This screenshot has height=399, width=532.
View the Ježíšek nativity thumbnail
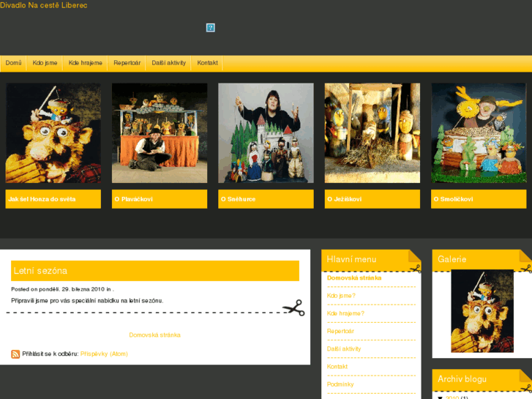(372, 133)
